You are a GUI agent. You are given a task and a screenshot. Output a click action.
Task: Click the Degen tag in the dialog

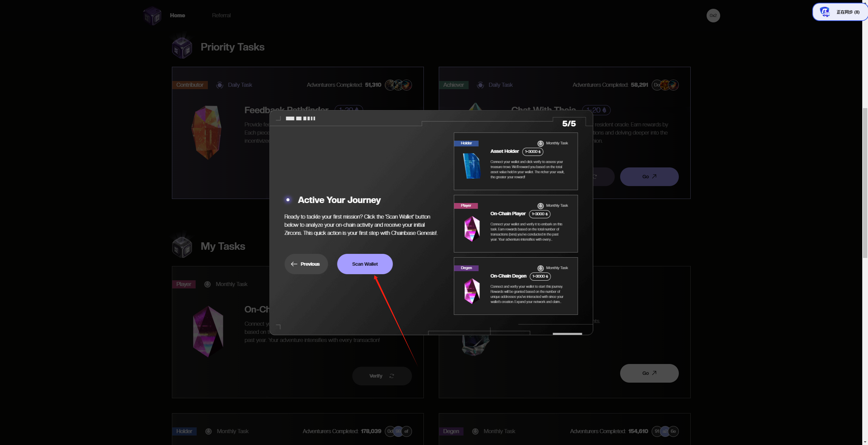tap(466, 268)
